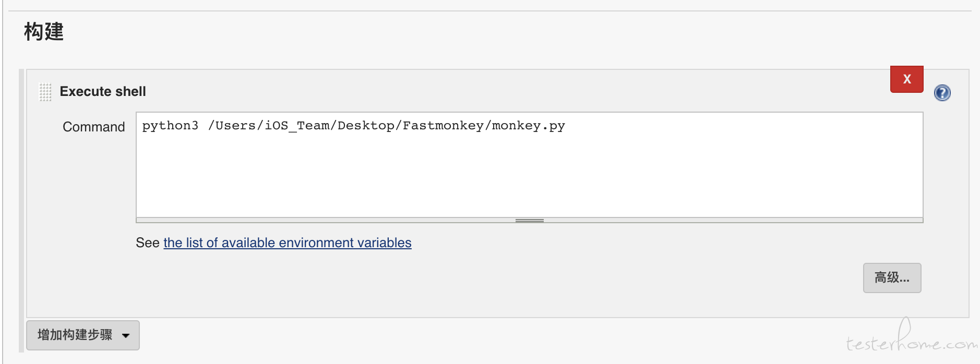Viewport: 980px width, 364px height.
Task: Click the resize grip below Command box
Action: tap(529, 221)
